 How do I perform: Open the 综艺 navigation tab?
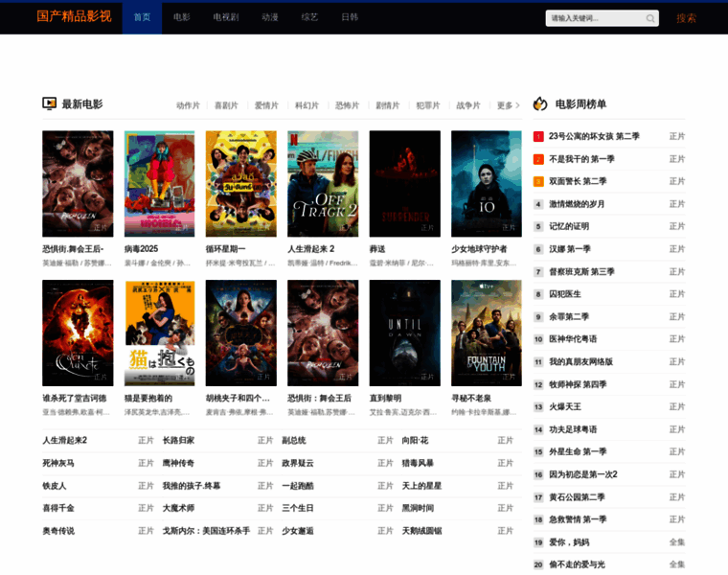[309, 17]
